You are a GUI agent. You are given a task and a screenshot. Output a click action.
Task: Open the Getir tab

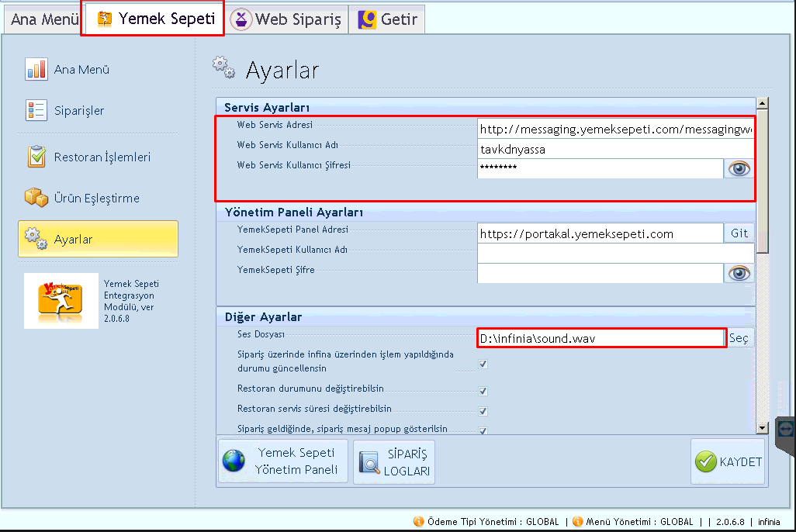(x=387, y=19)
